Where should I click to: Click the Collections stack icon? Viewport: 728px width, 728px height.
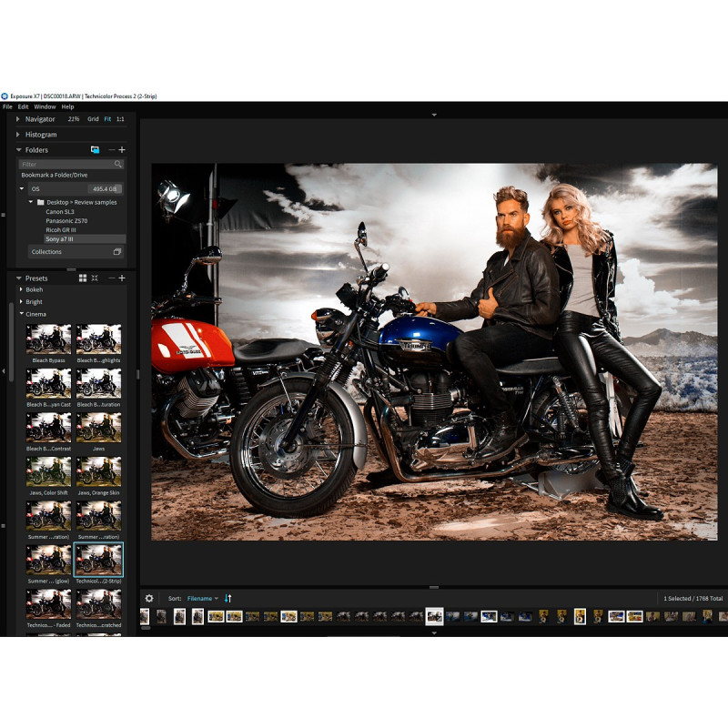pyautogui.click(x=116, y=252)
